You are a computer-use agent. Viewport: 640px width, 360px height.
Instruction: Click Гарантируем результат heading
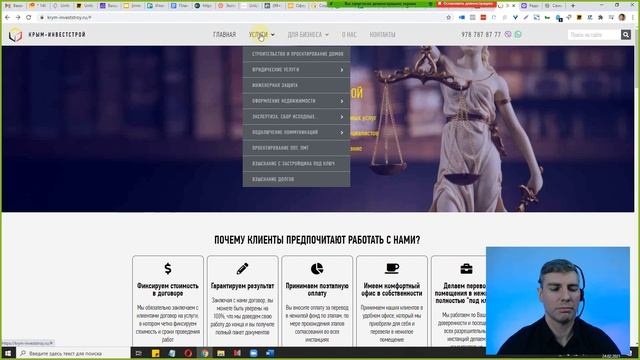point(242,286)
